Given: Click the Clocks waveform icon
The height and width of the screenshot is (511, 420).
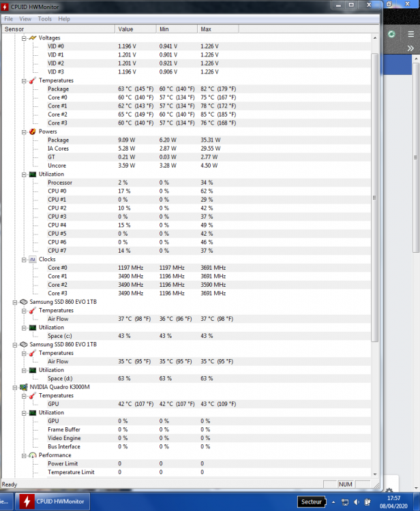Looking at the screenshot, I should click(33, 260).
